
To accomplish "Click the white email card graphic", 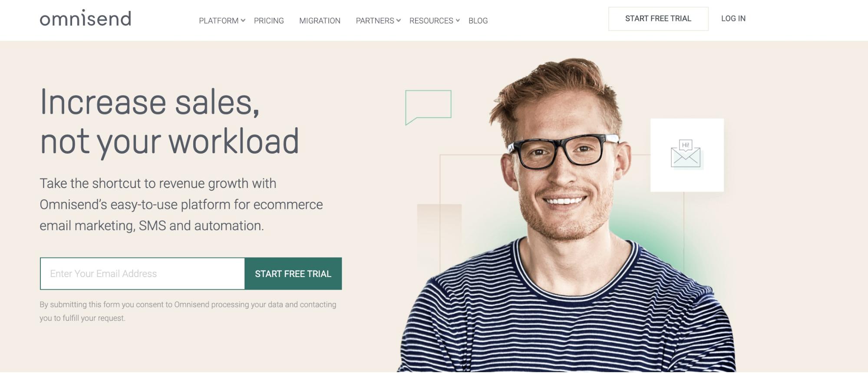I will (x=687, y=155).
